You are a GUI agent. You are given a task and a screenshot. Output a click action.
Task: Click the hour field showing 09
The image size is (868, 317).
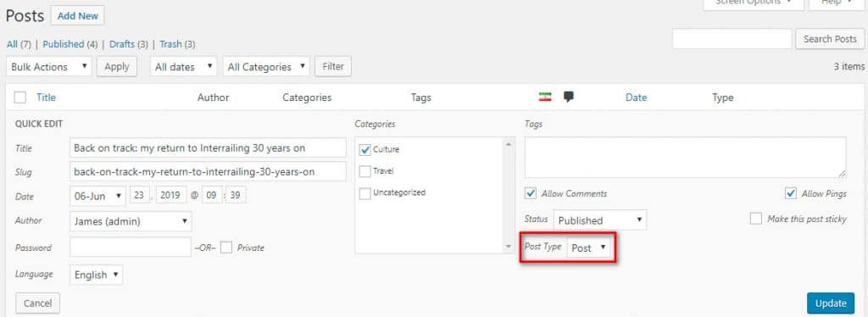coord(211,196)
